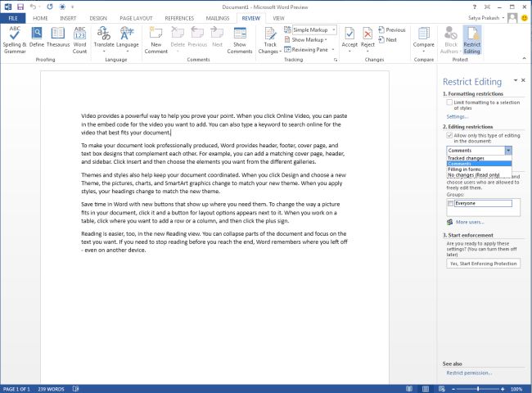Click the 239 WORDS status indicator

[x=51, y=389]
